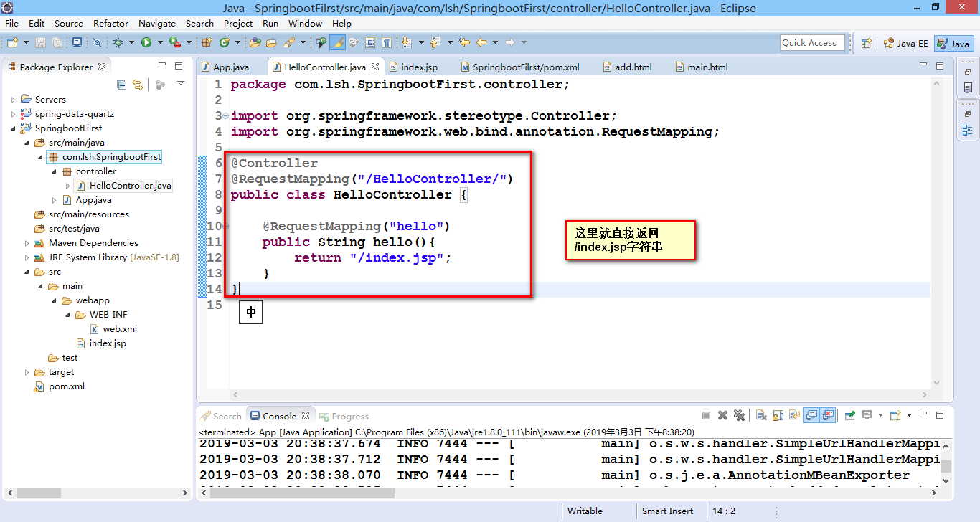Close the Console view tab

click(x=306, y=416)
